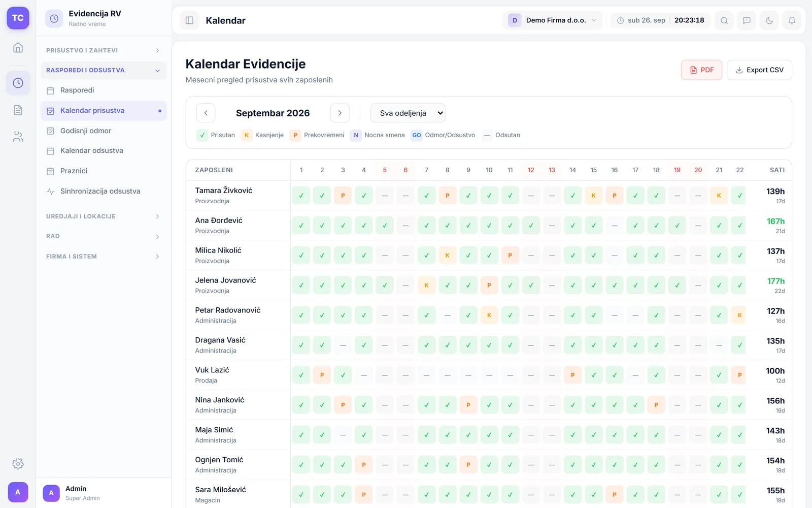Open the search icon in header
This screenshot has width=812, height=508.
click(724, 20)
